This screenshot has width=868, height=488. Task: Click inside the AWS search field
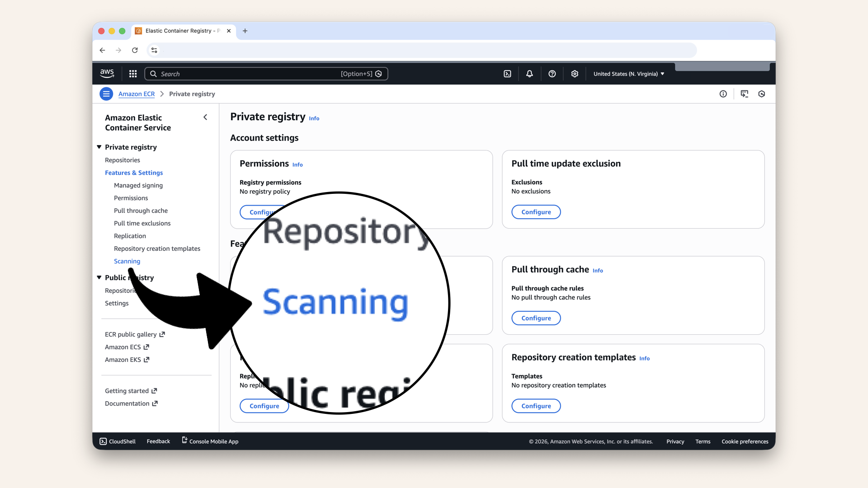(267, 74)
